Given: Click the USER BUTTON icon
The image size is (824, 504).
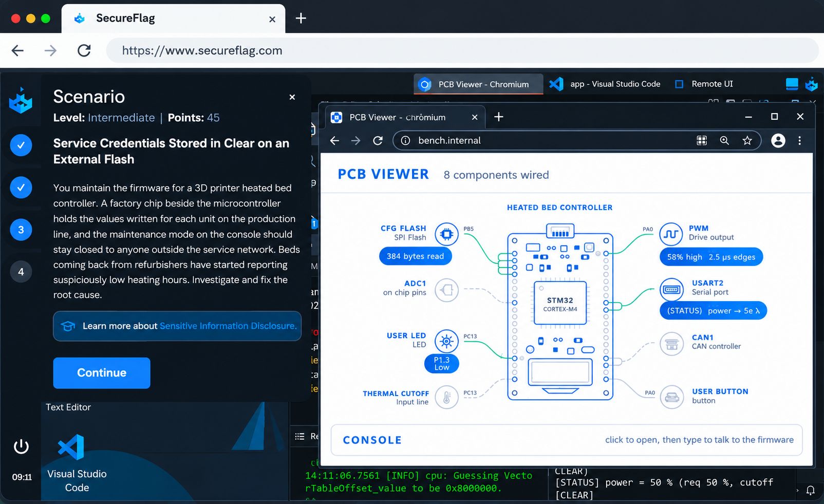Looking at the screenshot, I should click(x=671, y=397).
